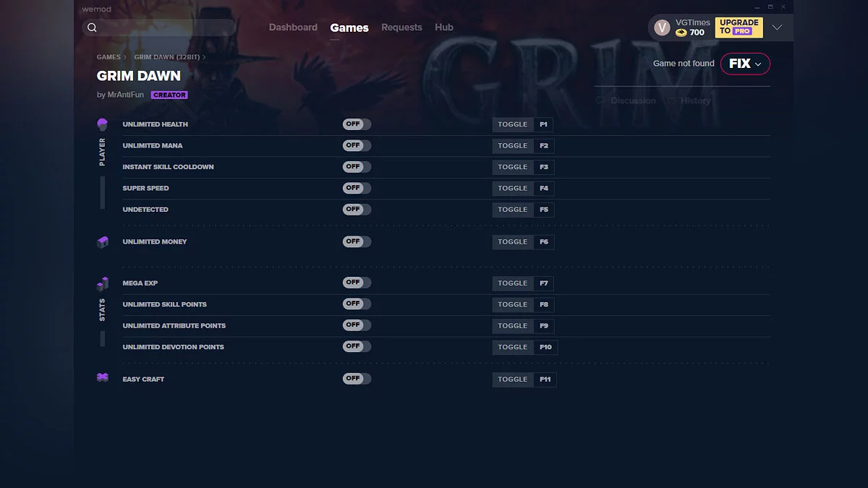Expand the account menu chevron
Viewport: 868px width, 488px height.
[x=777, y=27]
